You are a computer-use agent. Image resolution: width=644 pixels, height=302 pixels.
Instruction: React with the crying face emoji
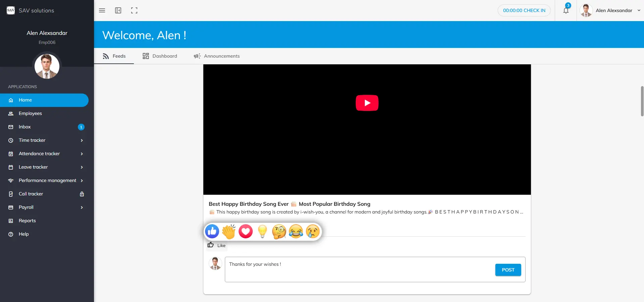(312, 231)
